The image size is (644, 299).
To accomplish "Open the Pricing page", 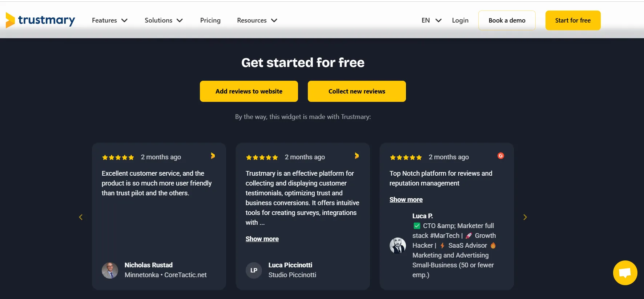I will pos(210,20).
